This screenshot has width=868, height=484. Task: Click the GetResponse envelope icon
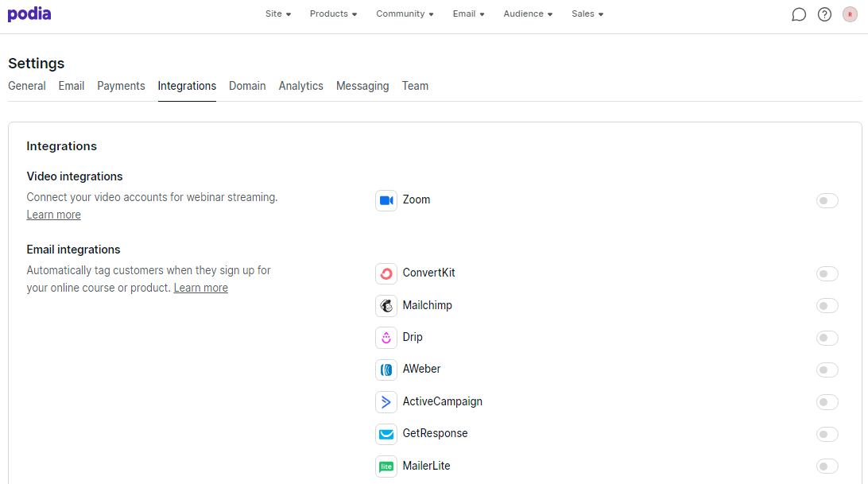click(386, 434)
